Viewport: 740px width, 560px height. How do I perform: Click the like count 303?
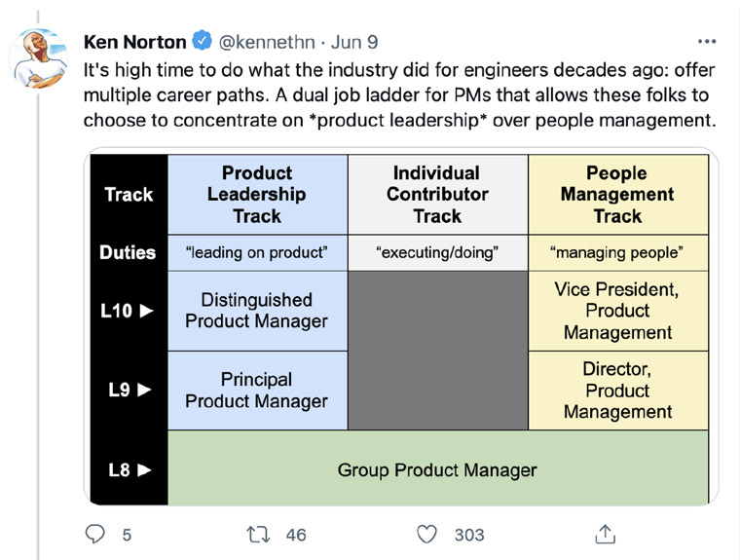point(469,535)
